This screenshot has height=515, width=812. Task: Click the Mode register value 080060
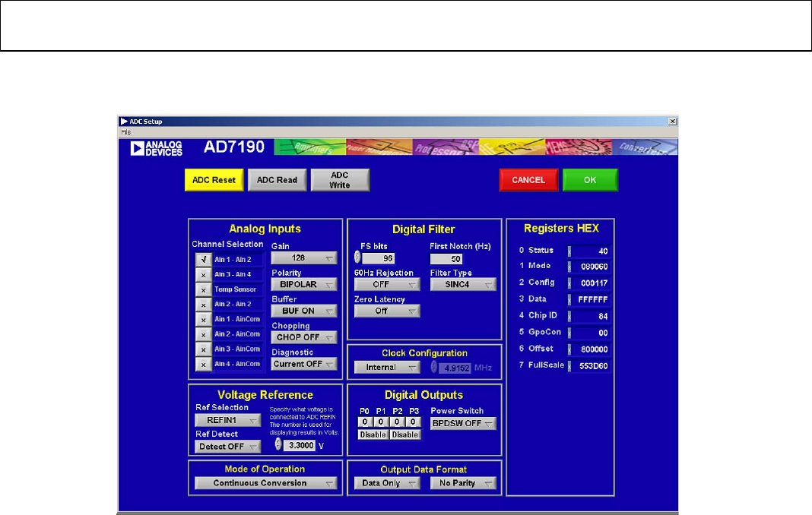[x=591, y=267]
